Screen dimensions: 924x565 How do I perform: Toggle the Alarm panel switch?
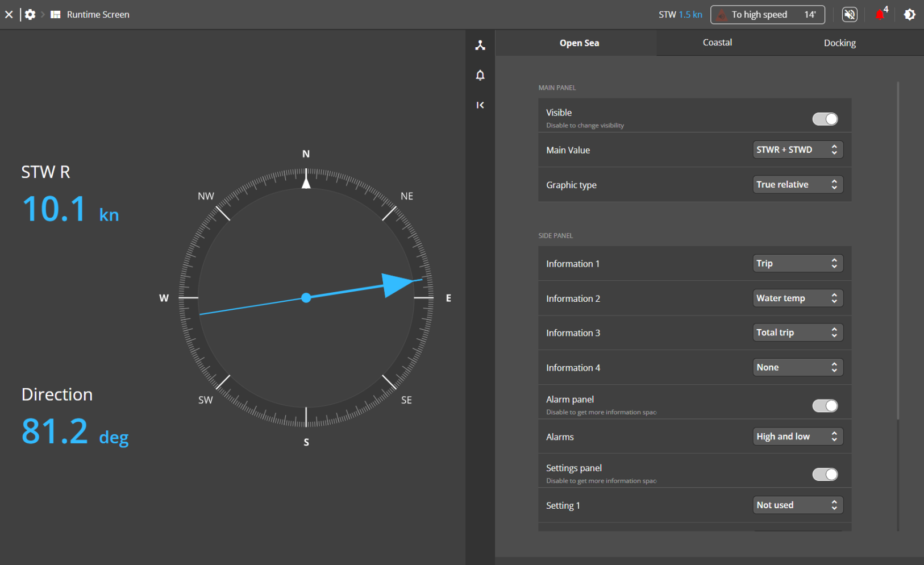[825, 406]
